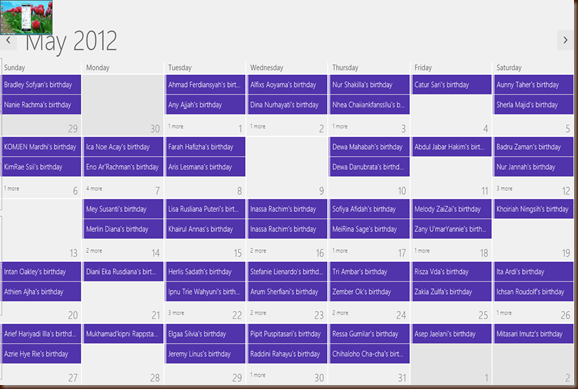Show '1 more' events on Wednesday 30
The image size is (578, 389).
[258, 375]
